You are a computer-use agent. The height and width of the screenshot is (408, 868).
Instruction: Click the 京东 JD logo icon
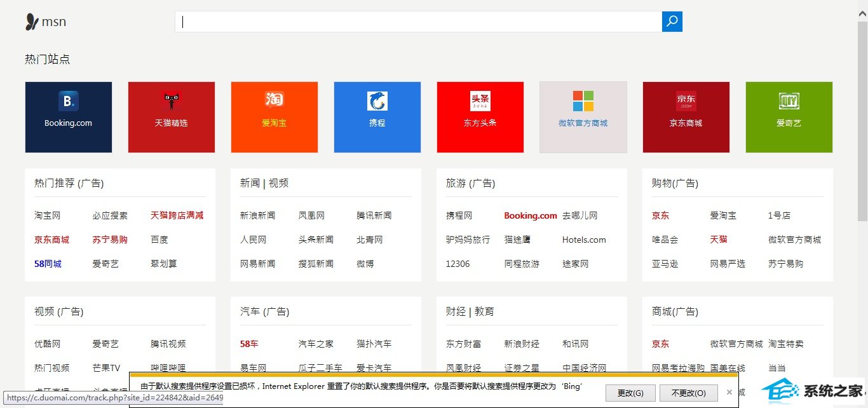(x=686, y=101)
